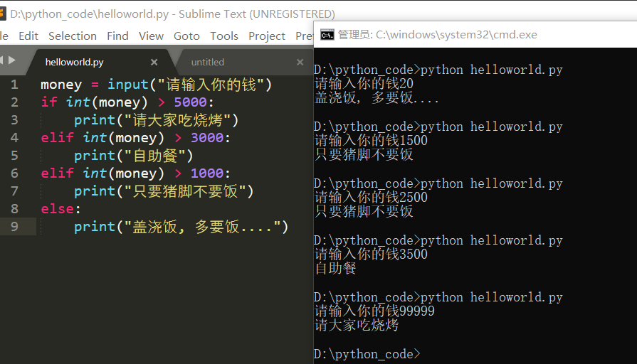Click line number 4 in the gutter
The height and width of the screenshot is (364, 637).
[15, 138]
